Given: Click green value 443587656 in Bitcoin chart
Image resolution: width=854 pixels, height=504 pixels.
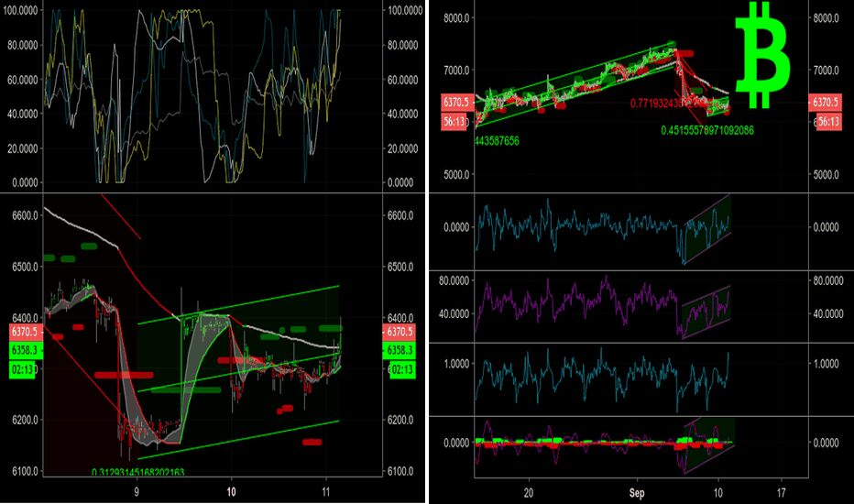Looking at the screenshot, I should [x=498, y=141].
